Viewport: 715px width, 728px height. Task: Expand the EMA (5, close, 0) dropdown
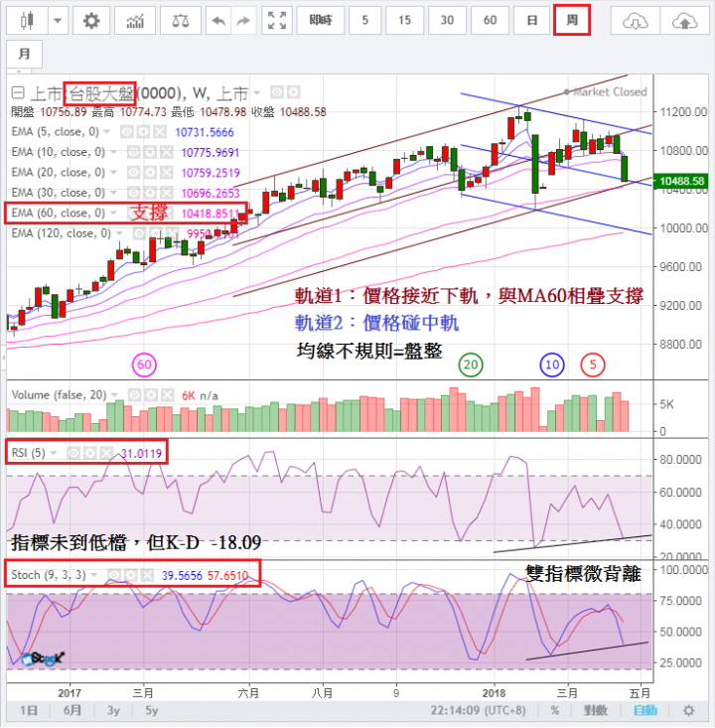(107, 132)
